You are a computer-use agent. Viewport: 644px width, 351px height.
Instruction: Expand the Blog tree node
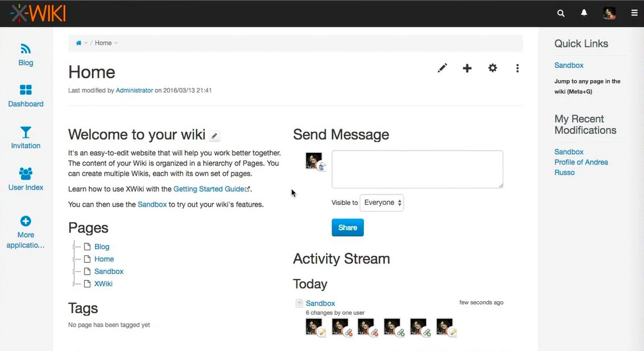pos(74,247)
